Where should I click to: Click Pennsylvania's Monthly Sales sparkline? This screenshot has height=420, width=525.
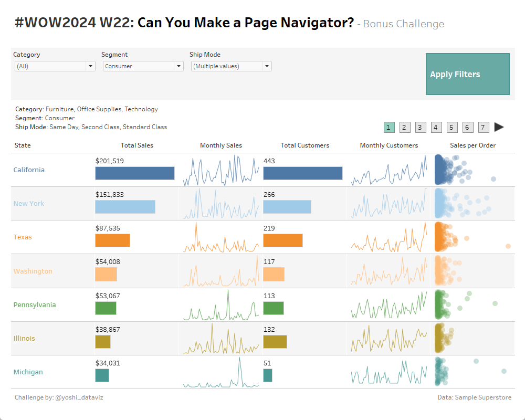click(221, 306)
